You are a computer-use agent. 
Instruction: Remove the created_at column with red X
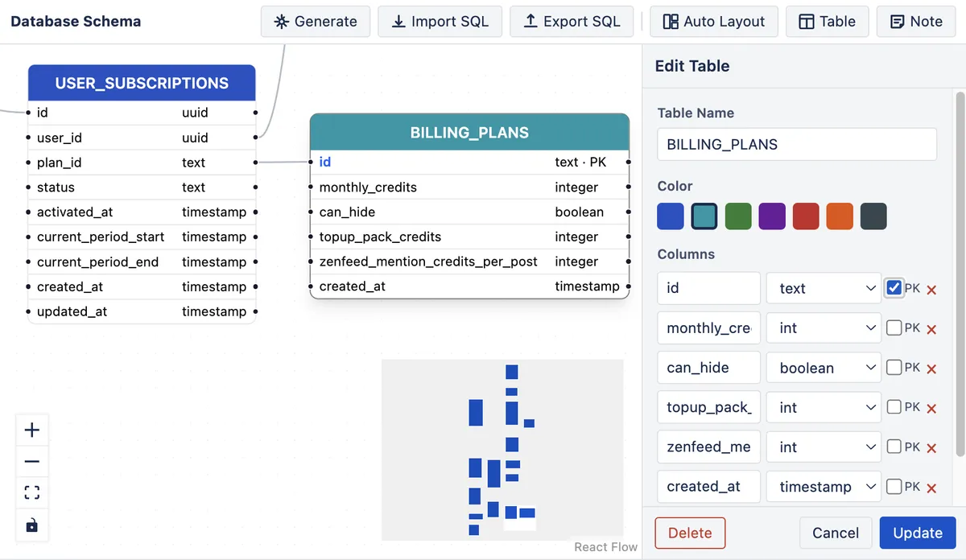[931, 488]
